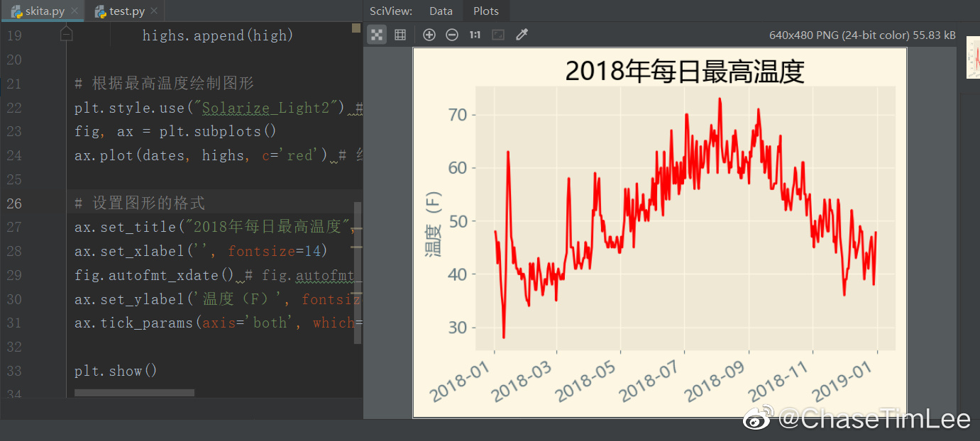Viewport: 980px width, 441px height.
Task: Click the y-axis label 温度 (F)
Action: click(x=433, y=224)
